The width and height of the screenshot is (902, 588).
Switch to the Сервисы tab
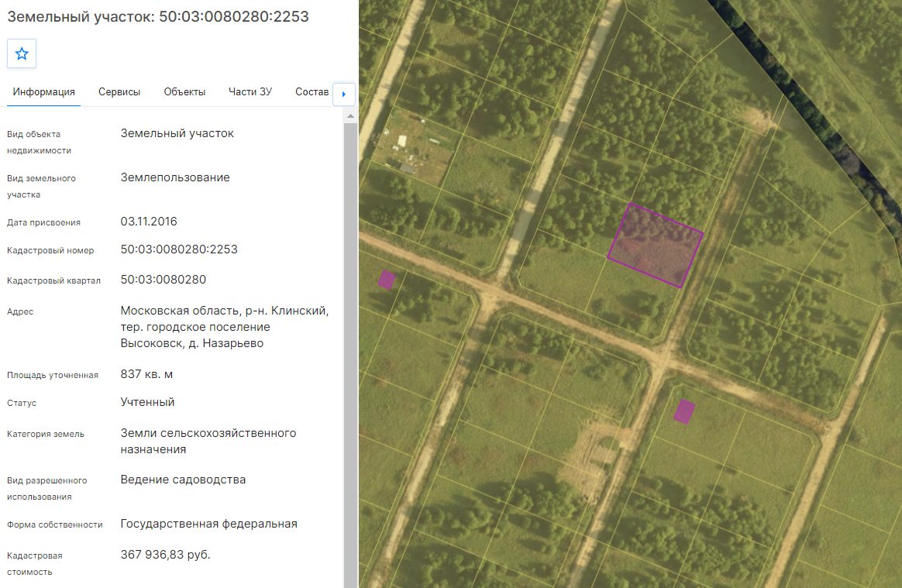pyautogui.click(x=119, y=92)
